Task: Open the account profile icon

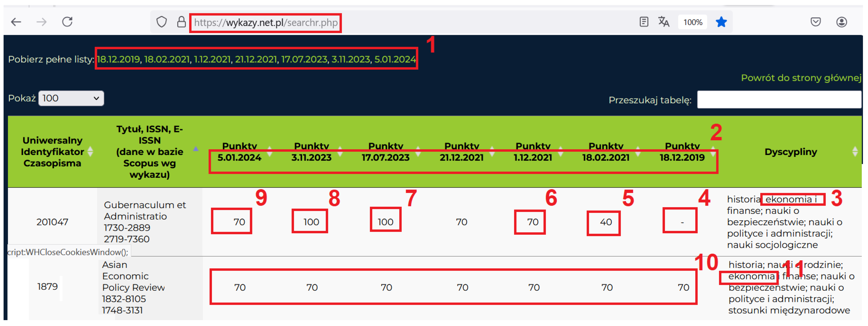Action: pyautogui.click(x=841, y=22)
